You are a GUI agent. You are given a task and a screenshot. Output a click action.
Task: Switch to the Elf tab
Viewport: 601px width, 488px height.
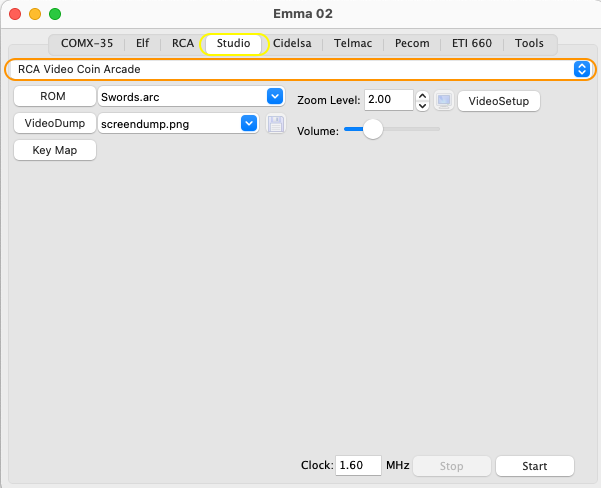(x=143, y=43)
